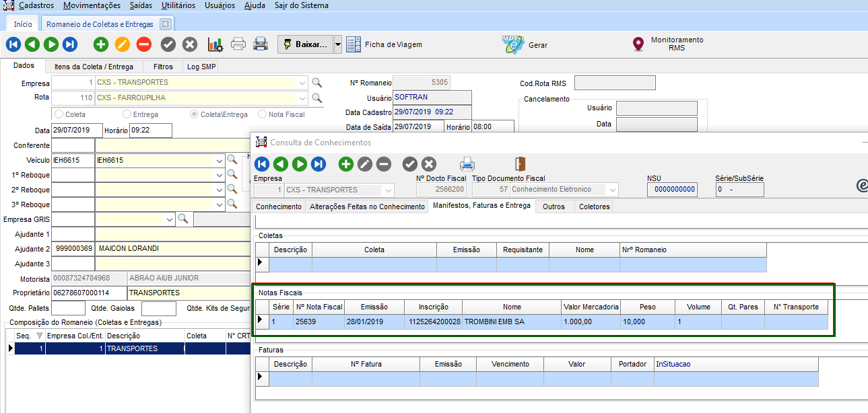The height and width of the screenshot is (413, 868).
Task: Switch to the Coletores tab
Action: click(x=594, y=206)
